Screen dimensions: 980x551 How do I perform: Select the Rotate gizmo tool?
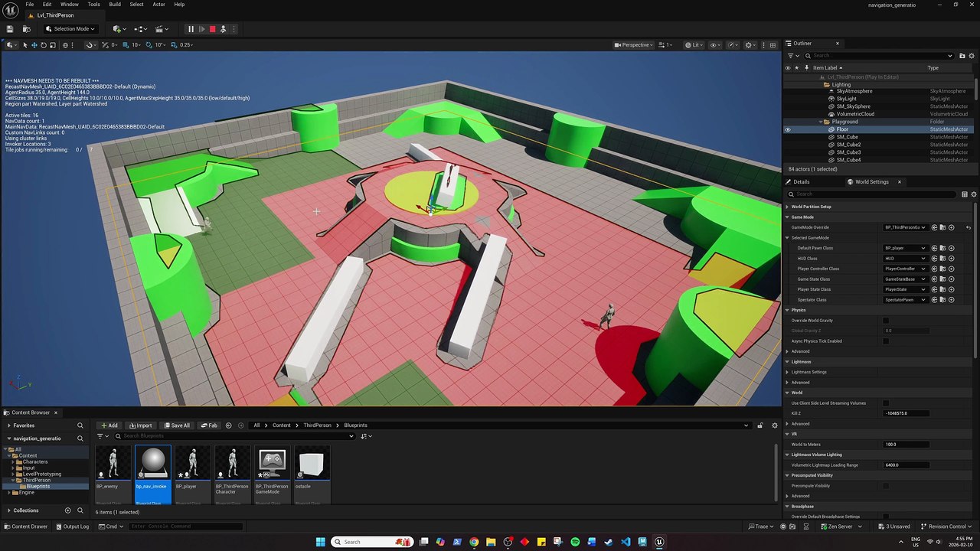[44, 45]
